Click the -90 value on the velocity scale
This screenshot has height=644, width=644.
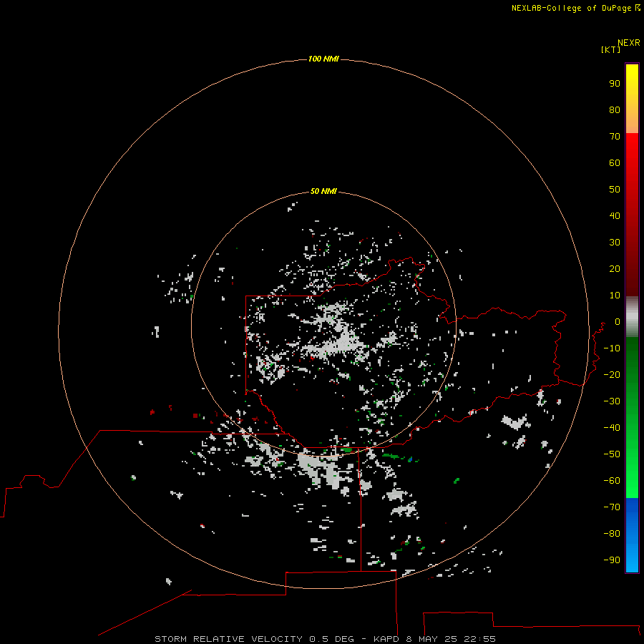click(x=612, y=560)
